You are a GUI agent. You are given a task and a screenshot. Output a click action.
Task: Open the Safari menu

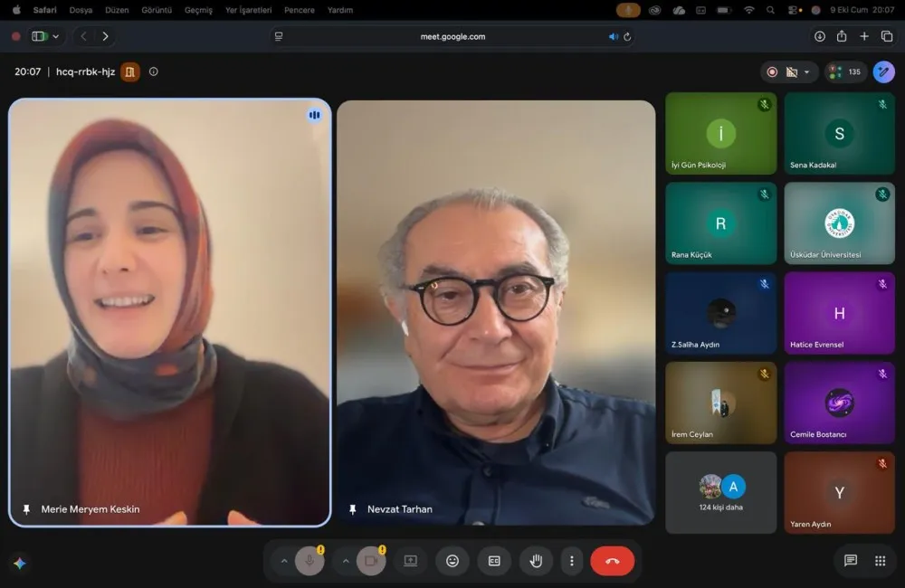pyautogui.click(x=45, y=10)
